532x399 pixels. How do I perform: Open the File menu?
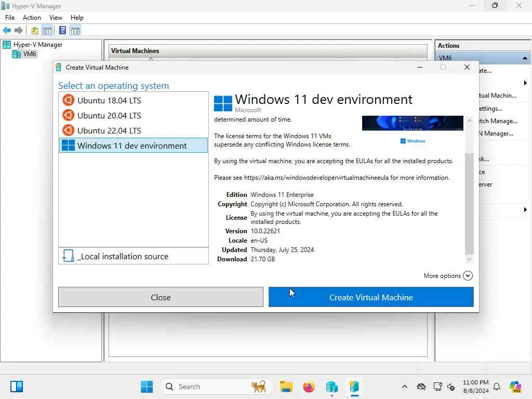[x=10, y=18]
